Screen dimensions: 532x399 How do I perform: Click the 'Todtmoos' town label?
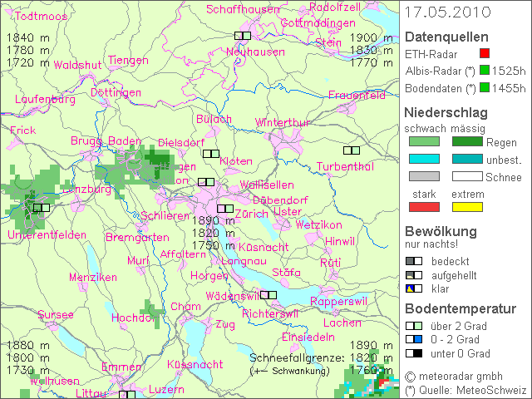(x=41, y=16)
